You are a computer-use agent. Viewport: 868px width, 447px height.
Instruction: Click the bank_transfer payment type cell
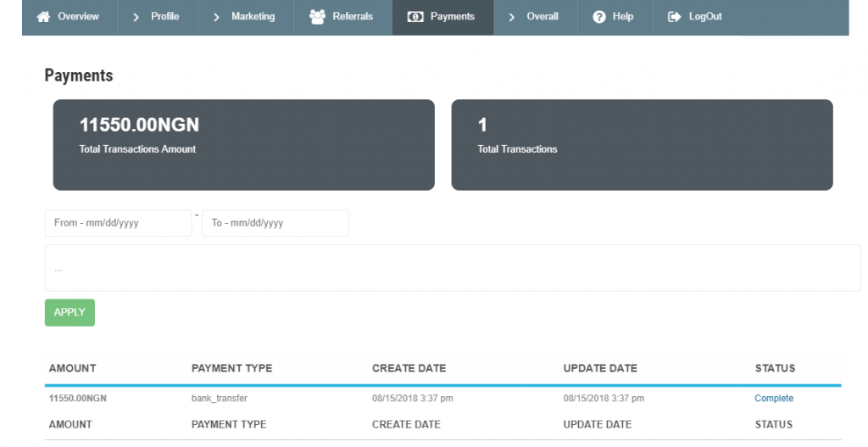[220, 399]
